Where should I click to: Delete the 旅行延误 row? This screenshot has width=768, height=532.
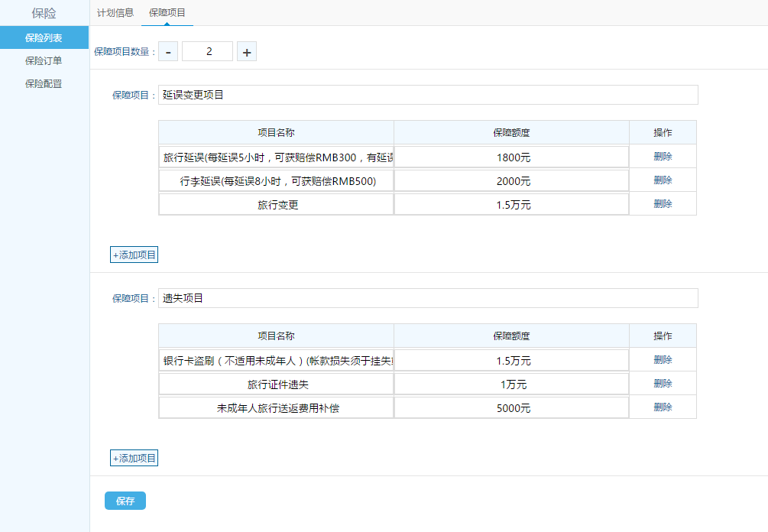pyautogui.click(x=663, y=157)
